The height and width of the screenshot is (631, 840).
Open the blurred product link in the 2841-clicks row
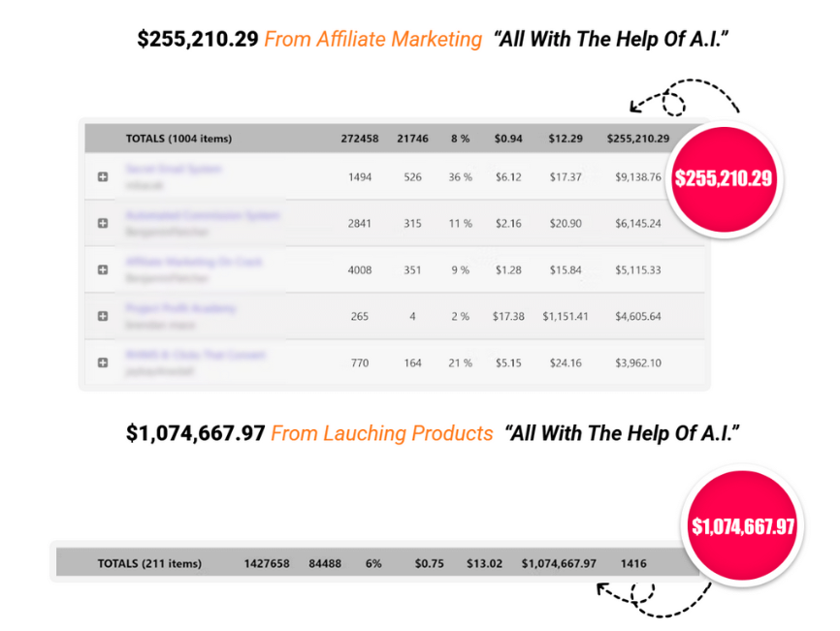click(x=203, y=216)
